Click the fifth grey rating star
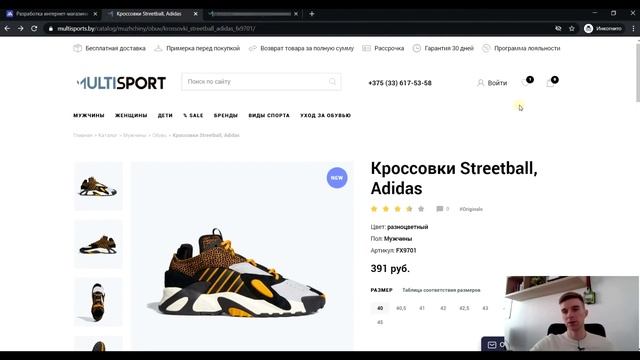The width and height of the screenshot is (640, 360). [x=421, y=209]
